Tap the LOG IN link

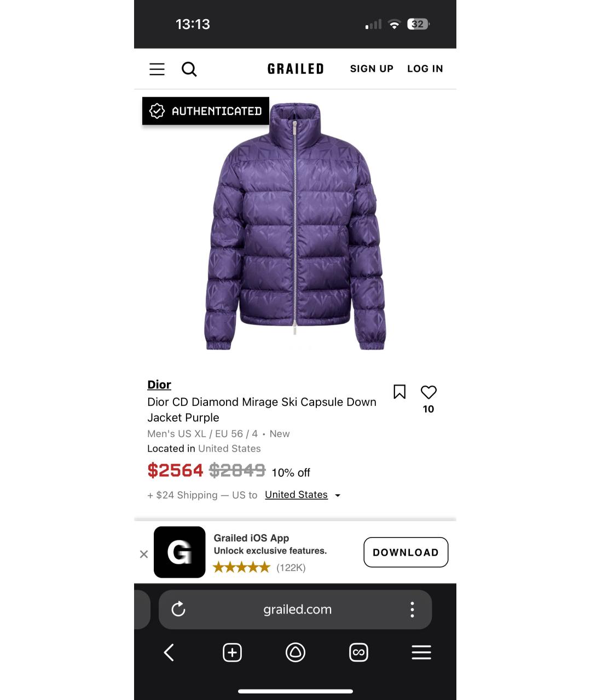[425, 69]
